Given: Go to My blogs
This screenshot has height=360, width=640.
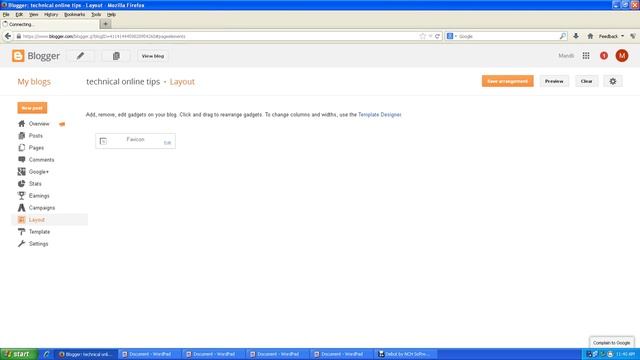Looking at the screenshot, I should 34,82.
